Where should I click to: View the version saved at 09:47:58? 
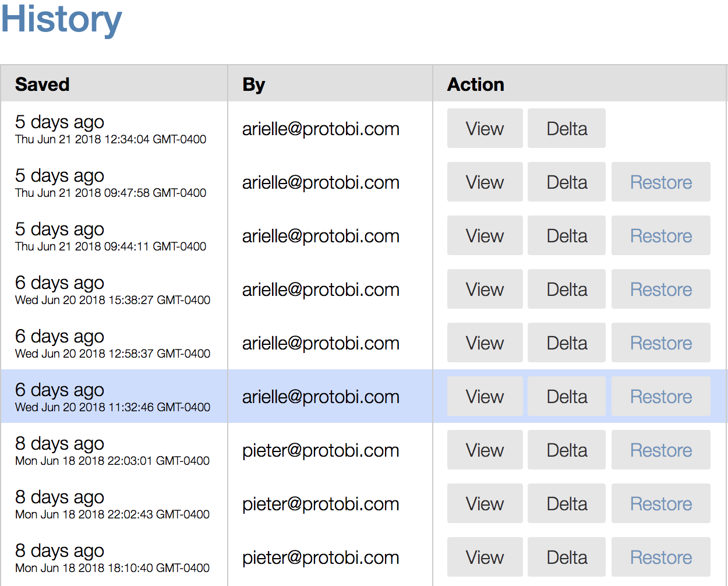click(485, 182)
